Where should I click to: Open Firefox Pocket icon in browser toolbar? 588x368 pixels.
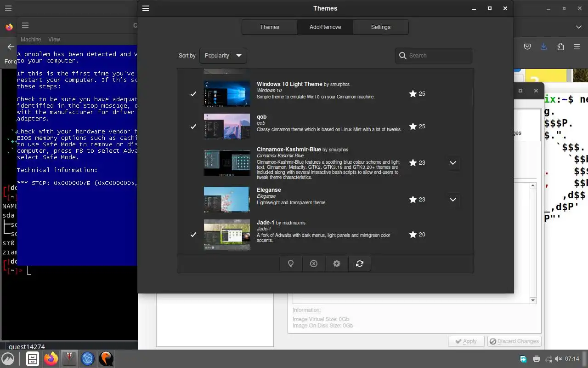pos(527,46)
